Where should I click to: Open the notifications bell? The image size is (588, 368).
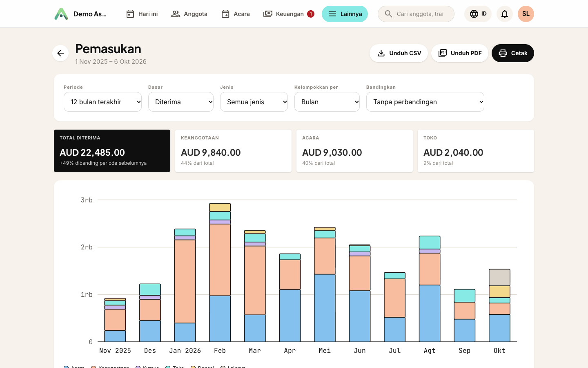coord(505,14)
